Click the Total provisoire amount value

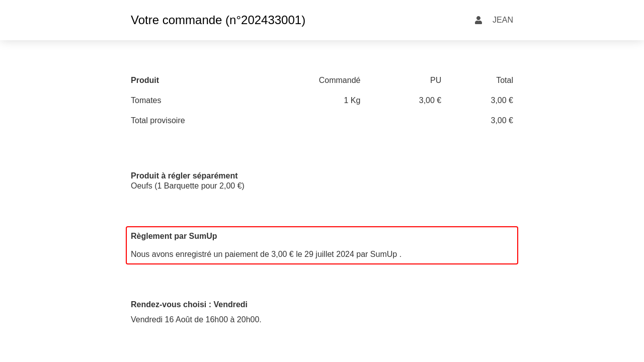click(x=502, y=121)
